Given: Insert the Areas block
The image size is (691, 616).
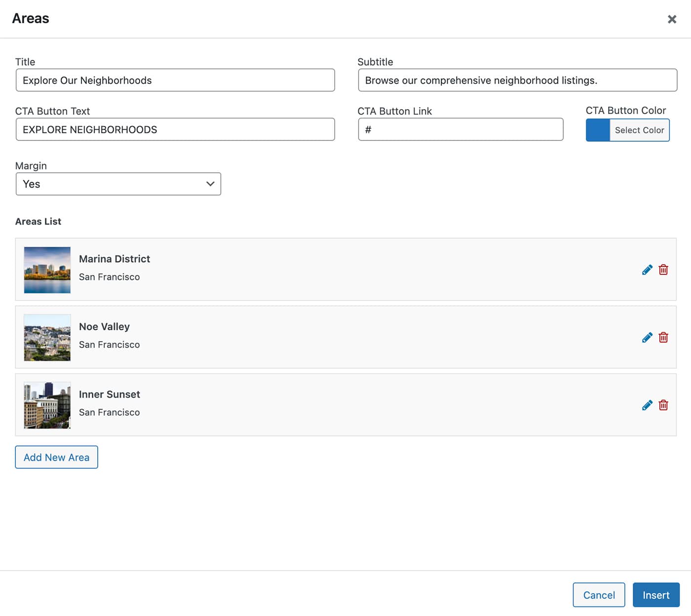Looking at the screenshot, I should 656,595.
